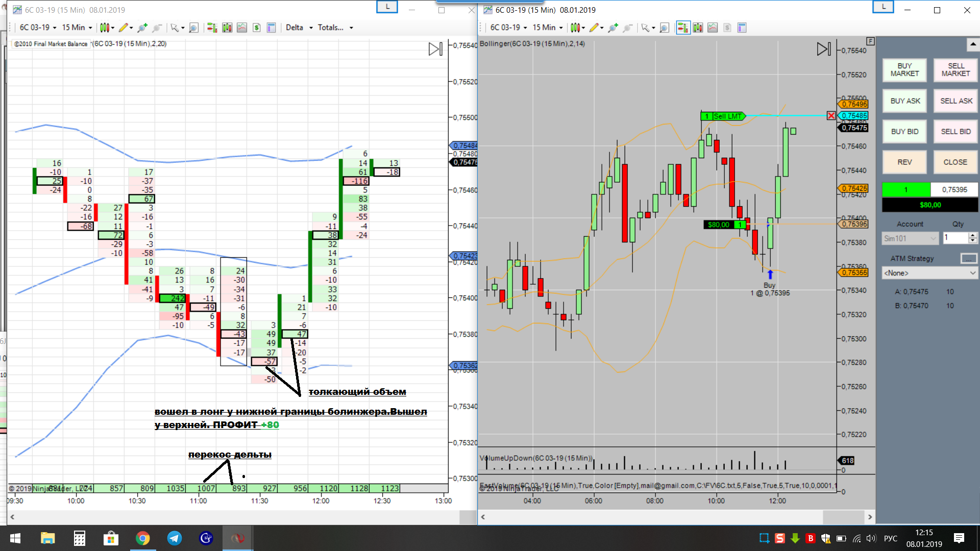
Task: Toggle Chart Trader icon in left chart toolbar
Action: click(x=212, y=28)
